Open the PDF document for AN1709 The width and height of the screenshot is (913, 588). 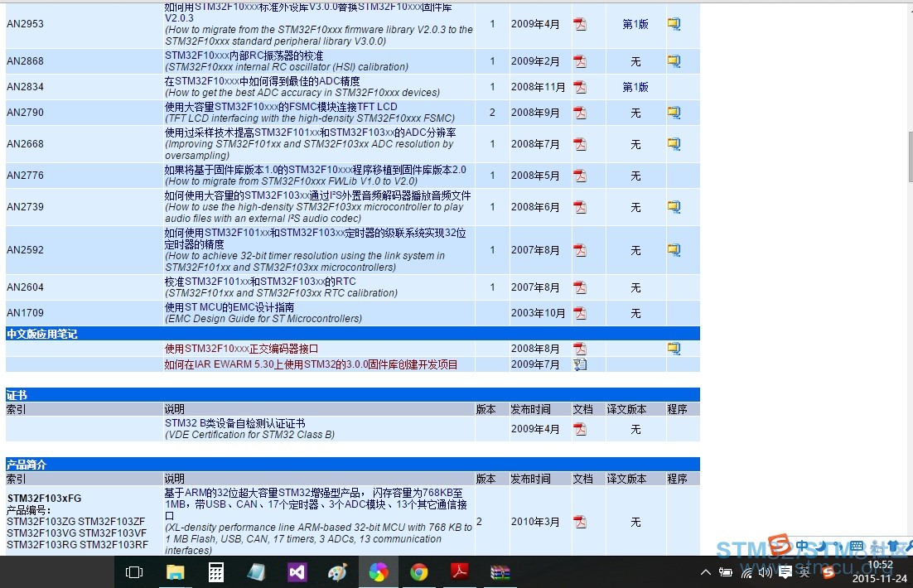pos(580,312)
